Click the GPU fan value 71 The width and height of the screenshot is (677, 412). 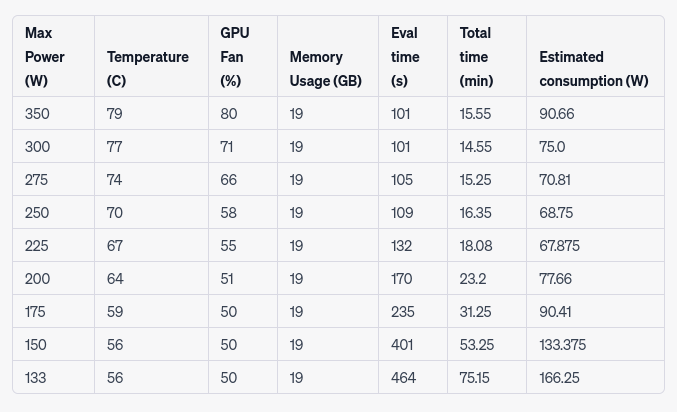228,147
